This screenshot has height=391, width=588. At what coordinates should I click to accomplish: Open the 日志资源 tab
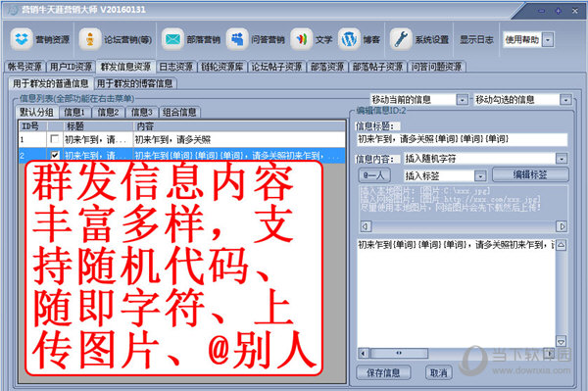[x=176, y=67]
